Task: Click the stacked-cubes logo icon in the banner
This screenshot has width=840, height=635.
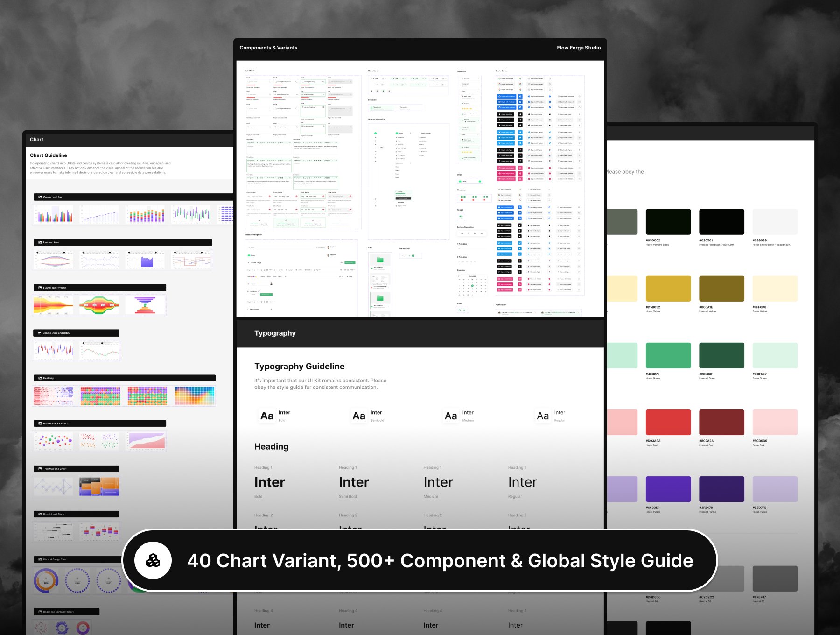Action: point(153,560)
